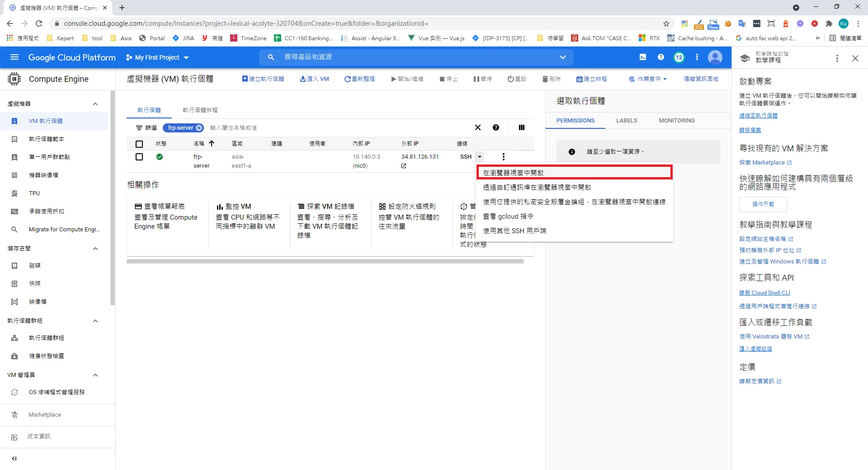The image size is (868, 470).
Task: Remove the frp-server filter chip
Action: pos(199,128)
